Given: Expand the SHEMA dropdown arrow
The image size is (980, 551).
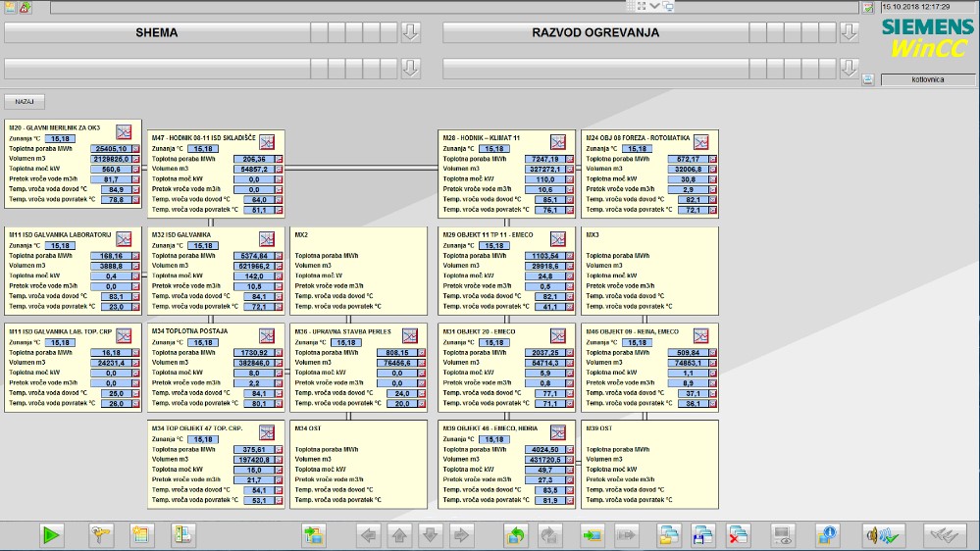Looking at the screenshot, I should point(410,32).
